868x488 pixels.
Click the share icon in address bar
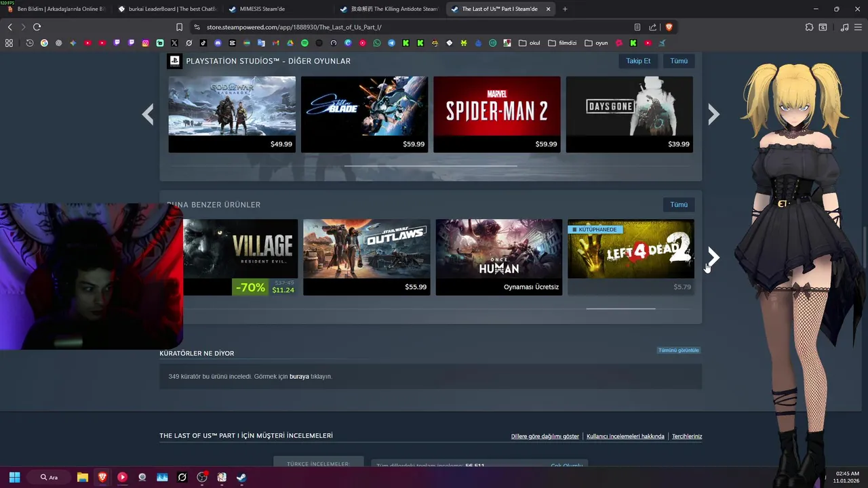coord(652,27)
